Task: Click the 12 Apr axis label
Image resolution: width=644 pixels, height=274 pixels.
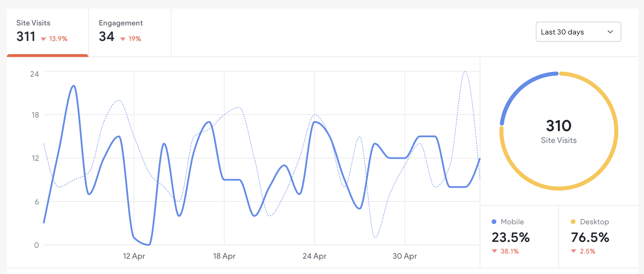Action: pos(134,256)
